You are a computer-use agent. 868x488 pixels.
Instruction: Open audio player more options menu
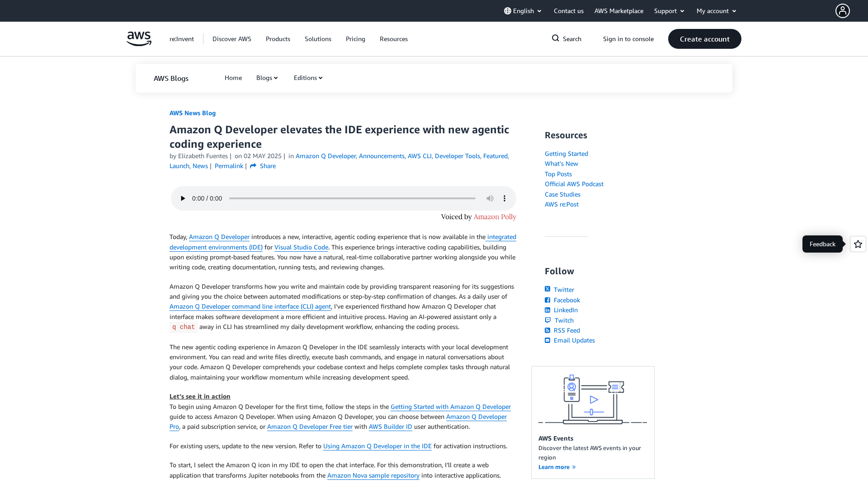point(505,198)
